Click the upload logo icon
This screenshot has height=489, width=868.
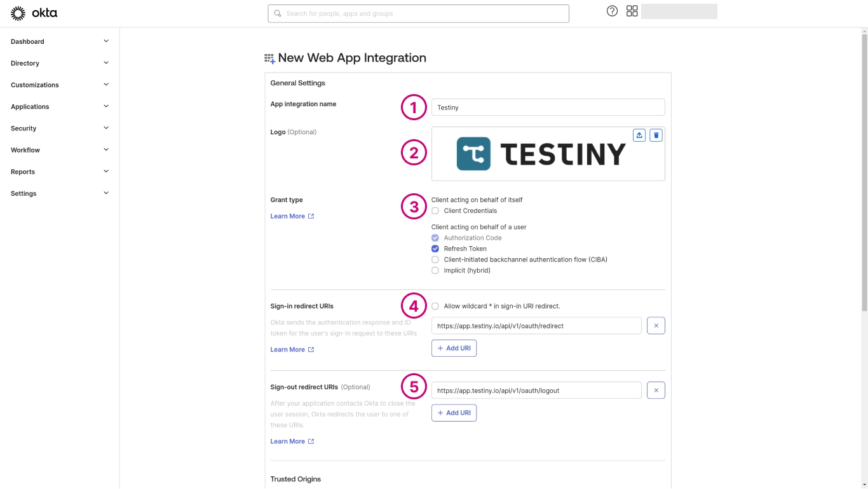639,135
